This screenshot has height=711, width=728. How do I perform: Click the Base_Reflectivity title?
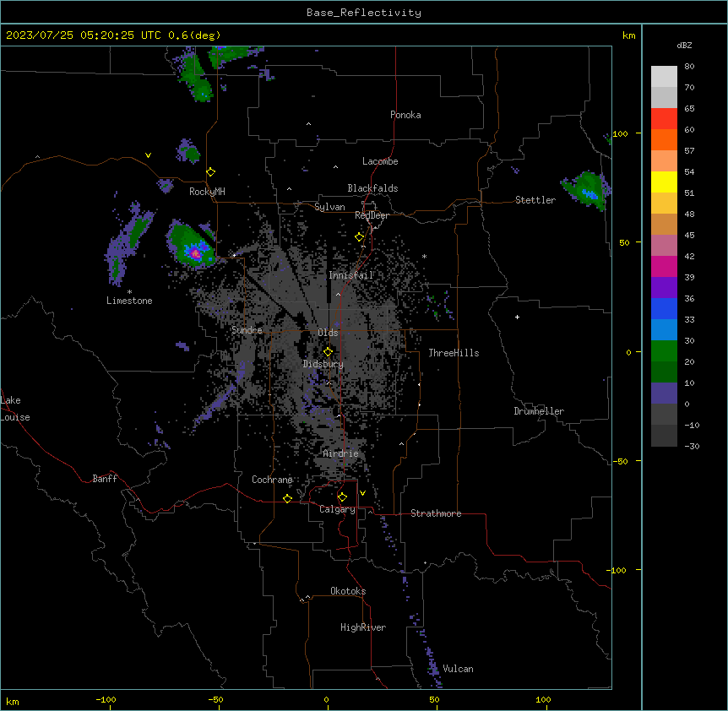(364, 13)
